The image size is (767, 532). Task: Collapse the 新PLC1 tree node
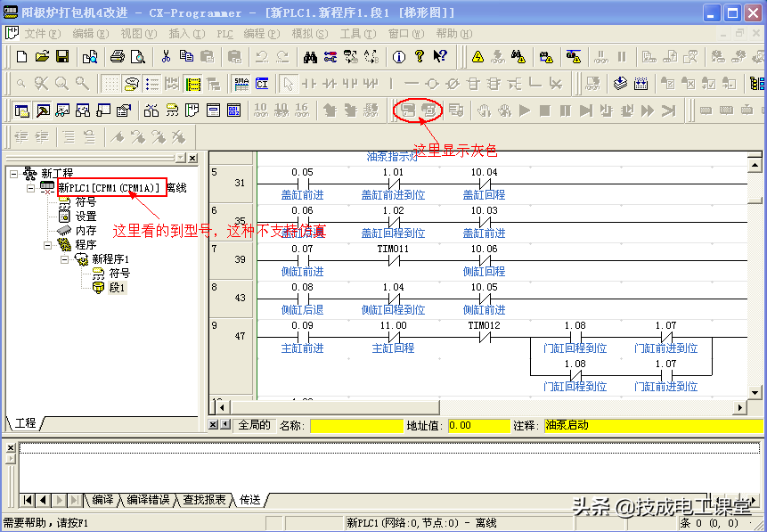click(30, 188)
